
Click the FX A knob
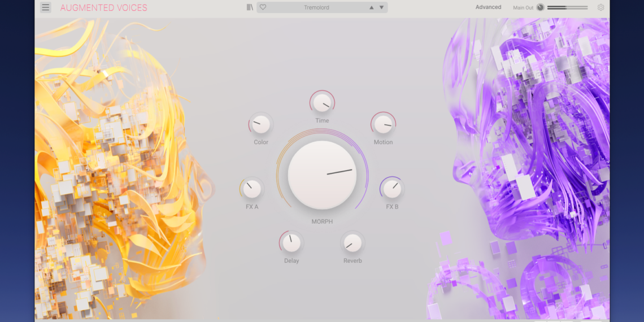252,189
